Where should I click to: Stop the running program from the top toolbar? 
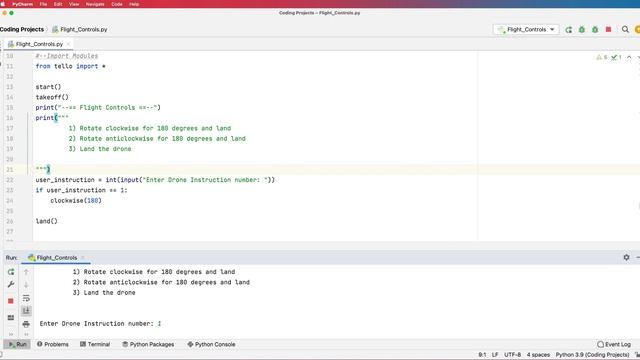pos(609,30)
